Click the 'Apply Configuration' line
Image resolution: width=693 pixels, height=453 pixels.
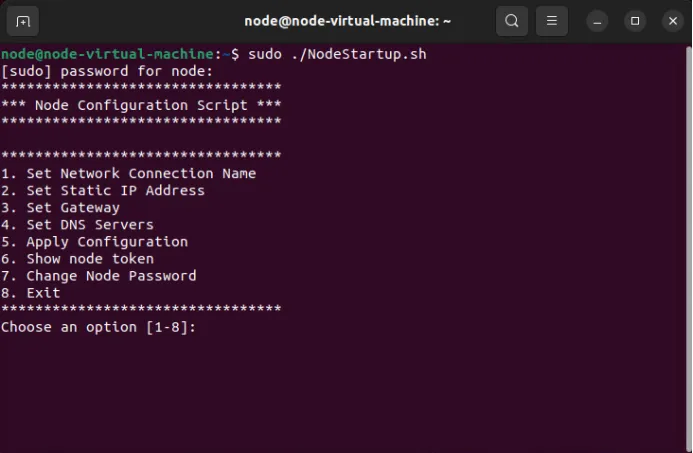[94, 242]
